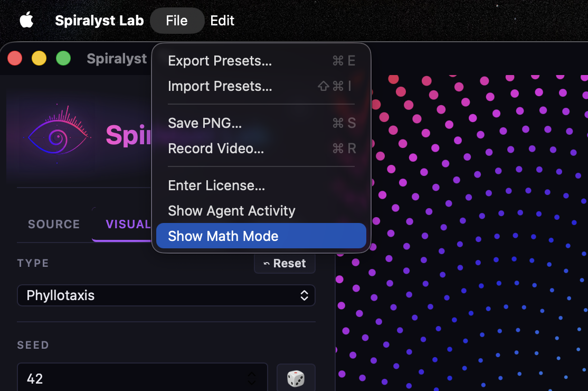Close the Spiralyst window
This screenshot has width=588, height=391.
click(15, 59)
